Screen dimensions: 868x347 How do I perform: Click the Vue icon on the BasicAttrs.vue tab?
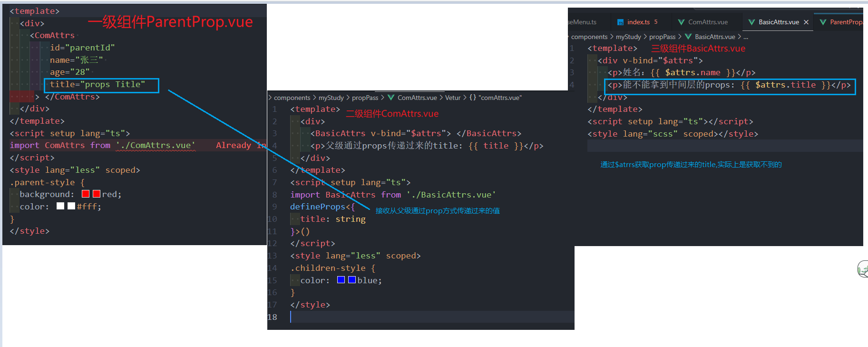click(x=751, y=22)
